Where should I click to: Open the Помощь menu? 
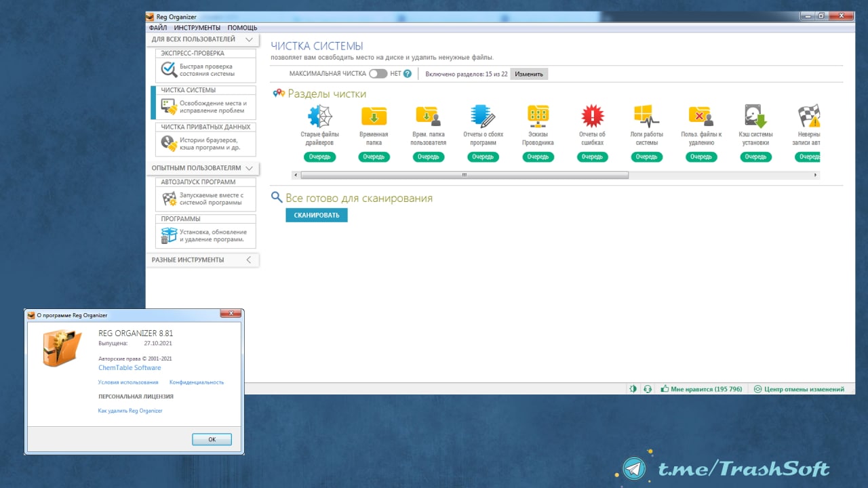242,28
